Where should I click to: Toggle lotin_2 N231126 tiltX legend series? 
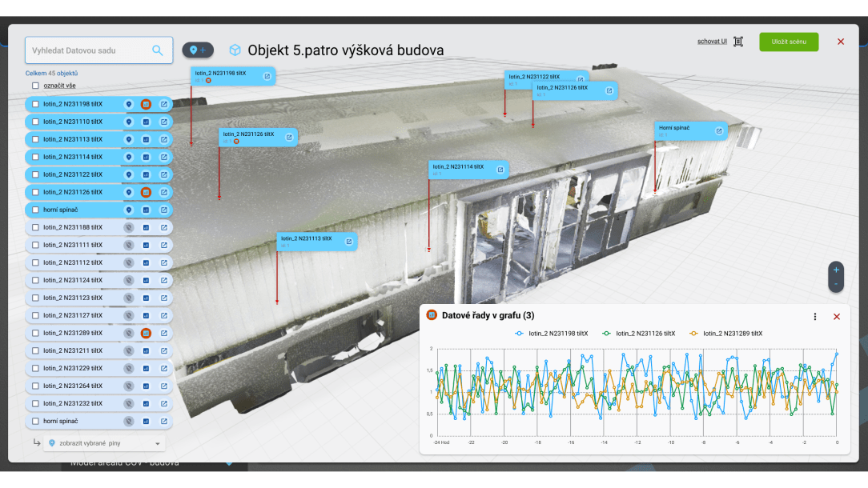(639, 333)
